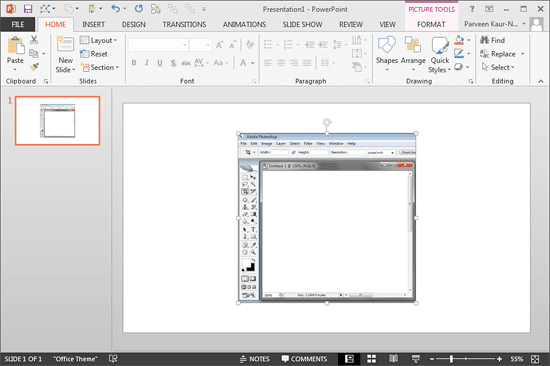Click the picture rotation handle
The width and height of the screenshot is (550, 366).
pos(327,122)
